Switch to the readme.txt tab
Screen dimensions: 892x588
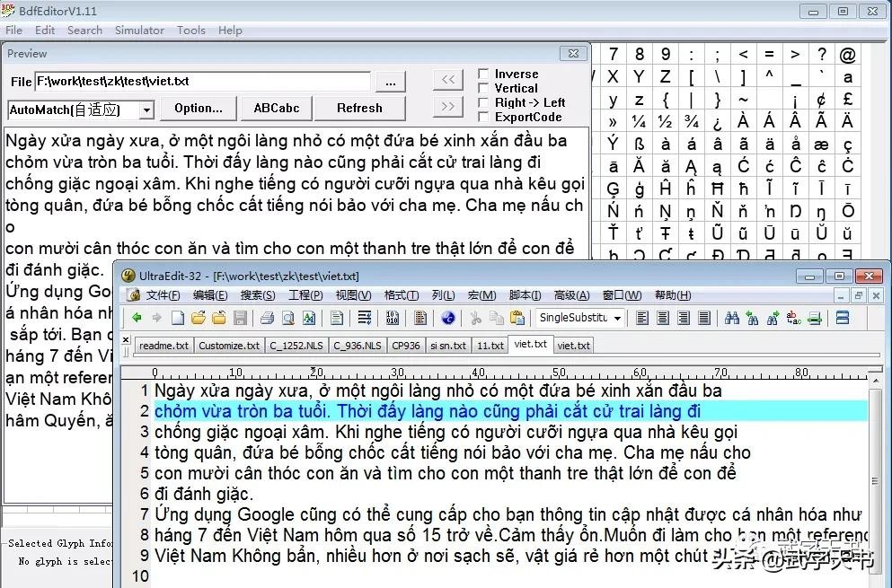164,346
